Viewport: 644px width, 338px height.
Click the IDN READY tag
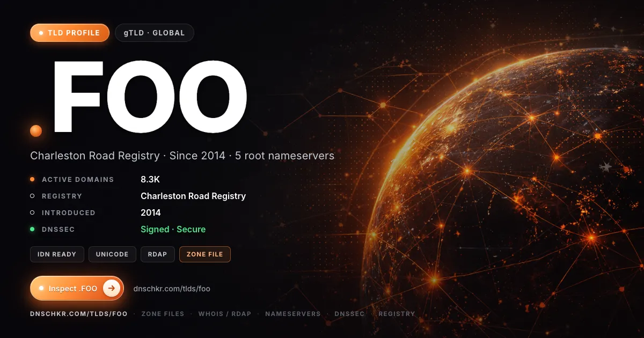point(57,254)
